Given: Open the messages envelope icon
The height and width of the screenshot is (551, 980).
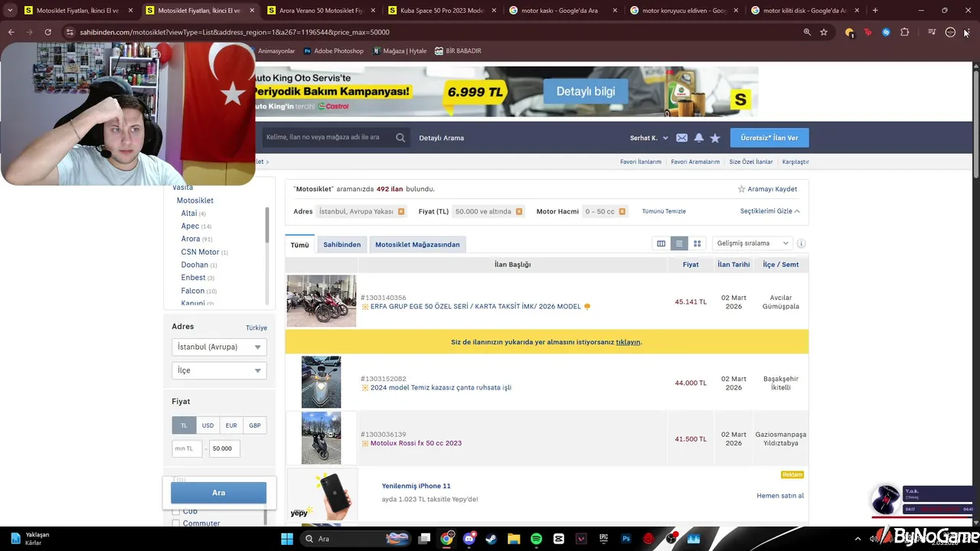Looking at the screenshot, I should [x=681, y=138].
